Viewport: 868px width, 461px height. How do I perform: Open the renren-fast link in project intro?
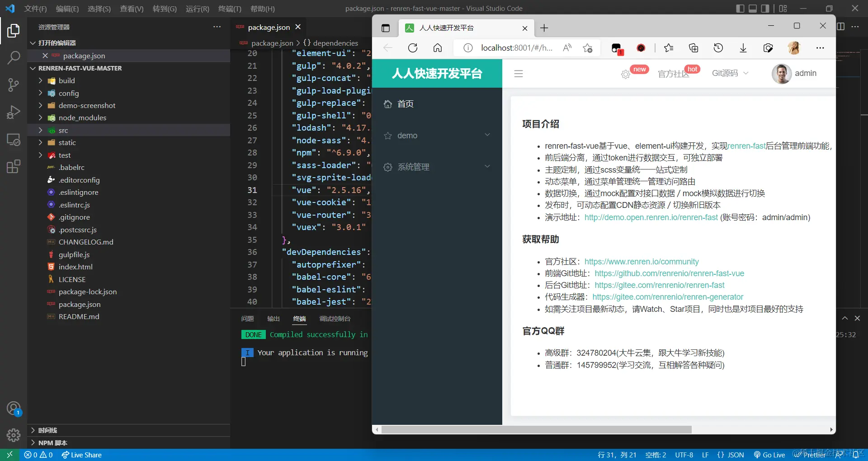click(746, 146)
